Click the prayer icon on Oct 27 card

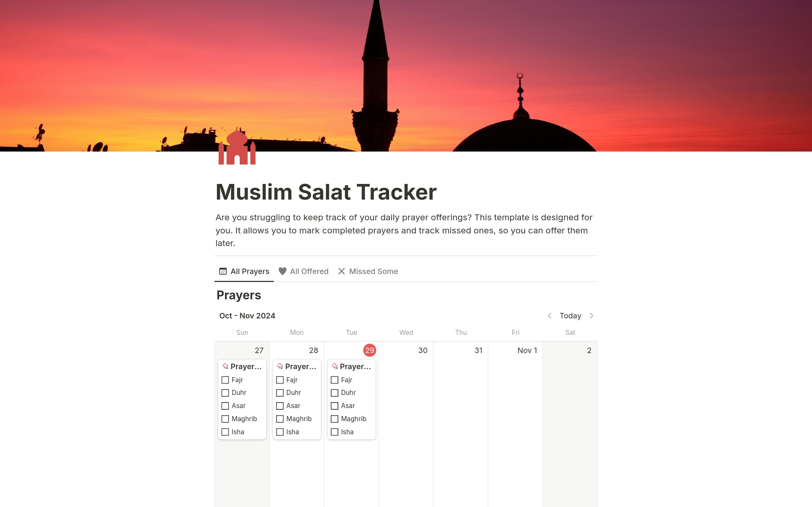(x=225, y=366)
